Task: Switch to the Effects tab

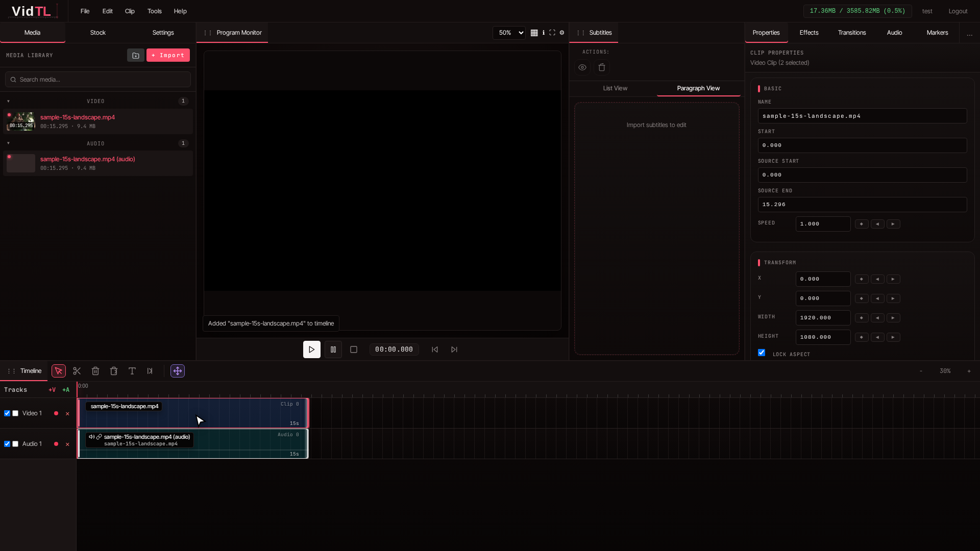Action: pyautogui.click(x=809, y=33)
